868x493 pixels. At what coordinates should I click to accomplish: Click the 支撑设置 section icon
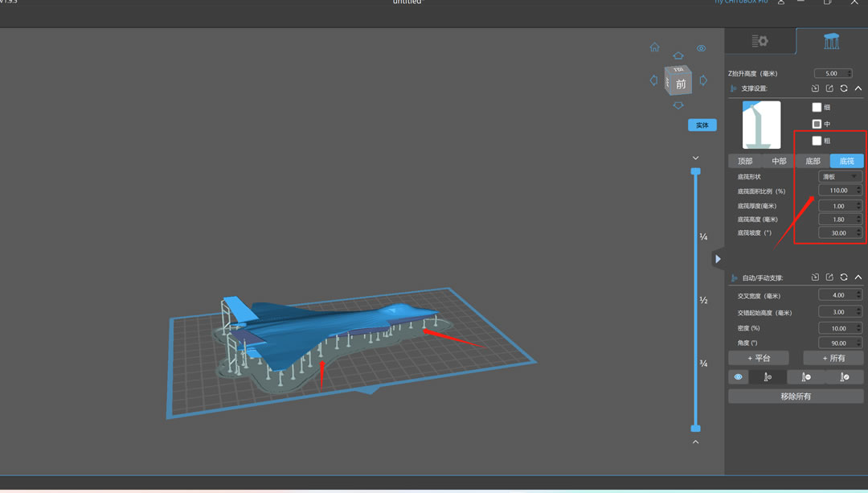[x=734, y=88]
